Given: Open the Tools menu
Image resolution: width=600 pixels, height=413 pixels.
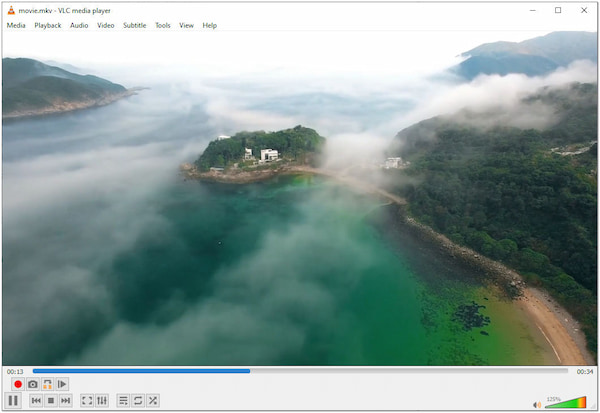Looking at the screenshot, I should click(x=162, y=25).
